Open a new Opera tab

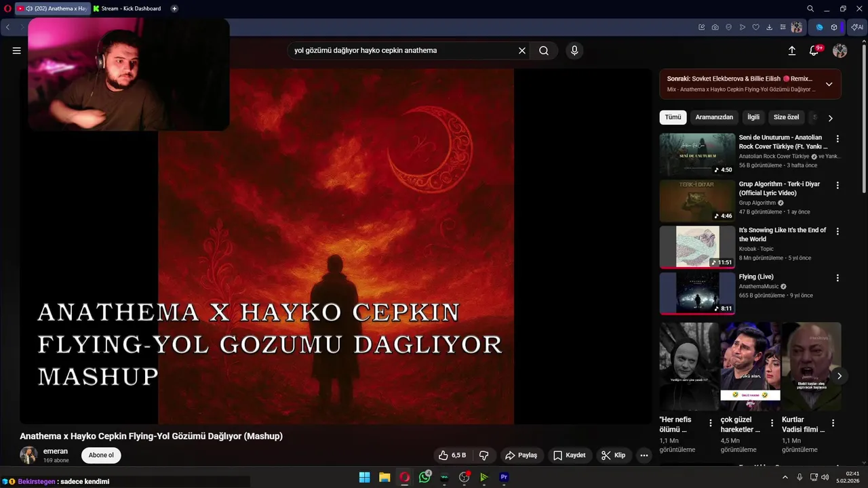[x=174, y=9]
